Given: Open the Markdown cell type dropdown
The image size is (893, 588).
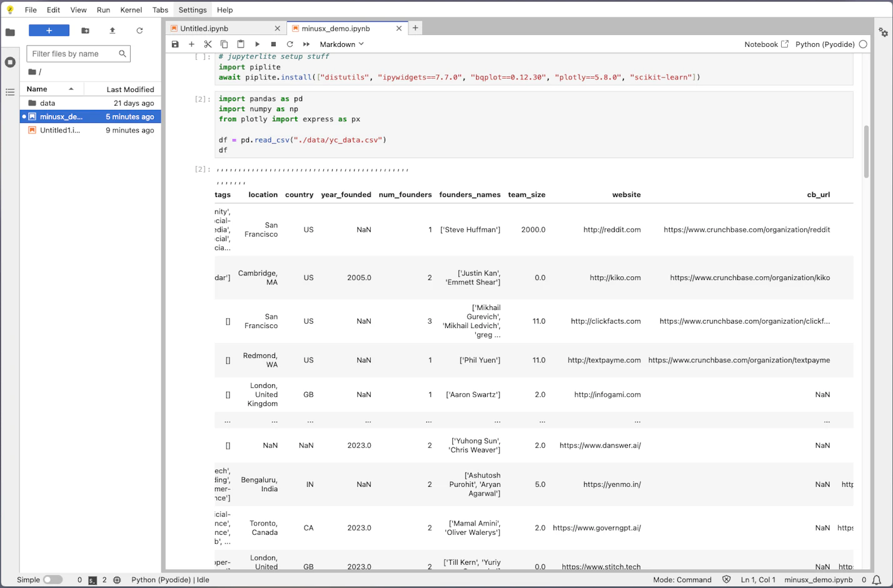Looking at the screenshot, I should coord(341,44).
